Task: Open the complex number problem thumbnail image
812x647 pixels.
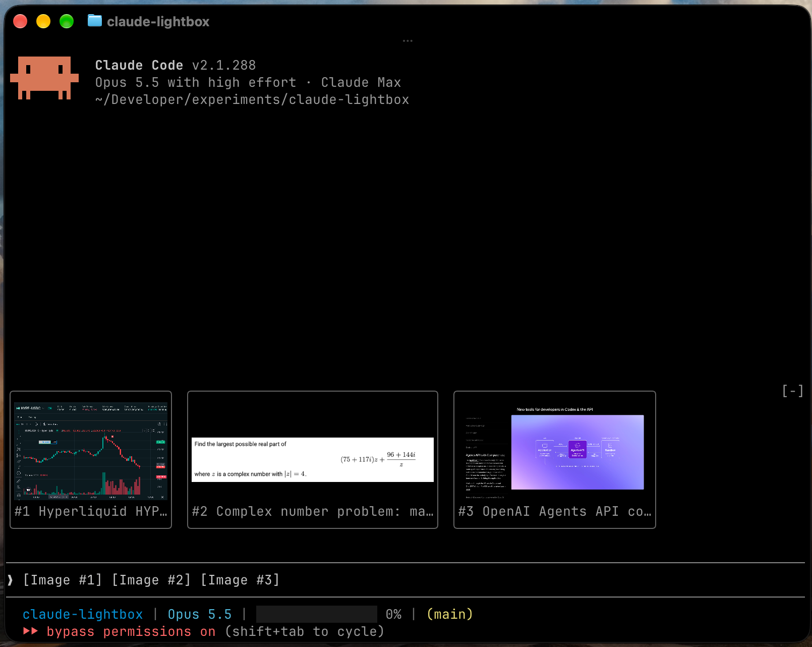Action: coord(313,460)
